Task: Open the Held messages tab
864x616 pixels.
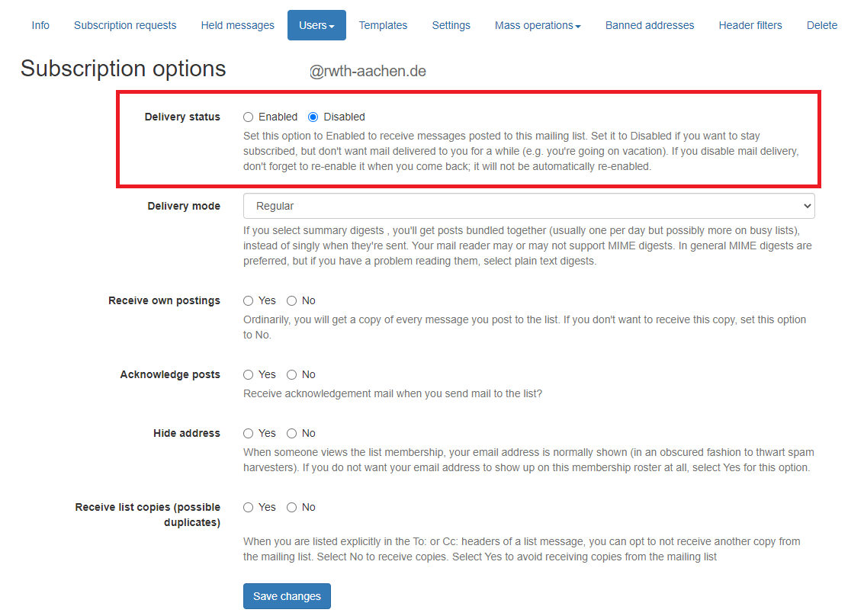Action: [238, 25]
